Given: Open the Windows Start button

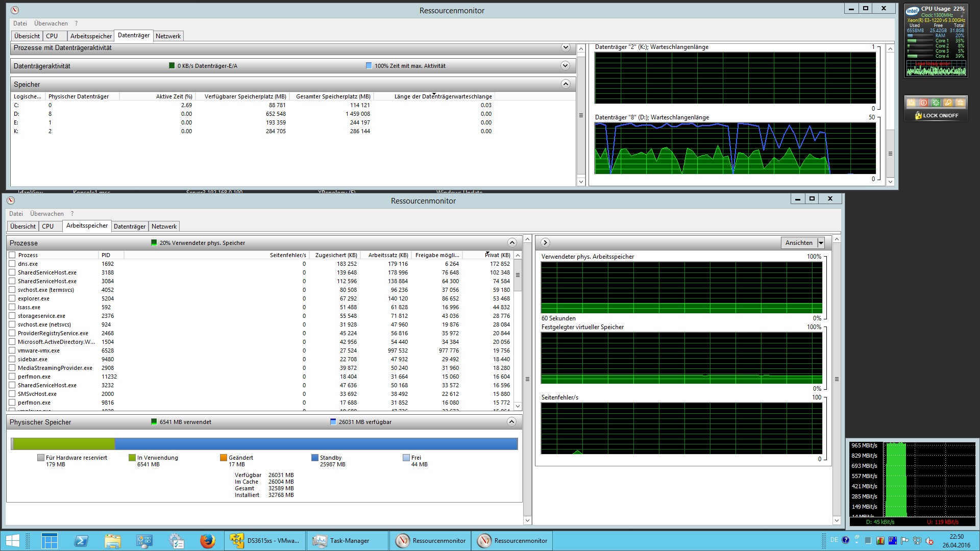Looking at the screenshot, I should pyautogui.click(x=12, y=541).
